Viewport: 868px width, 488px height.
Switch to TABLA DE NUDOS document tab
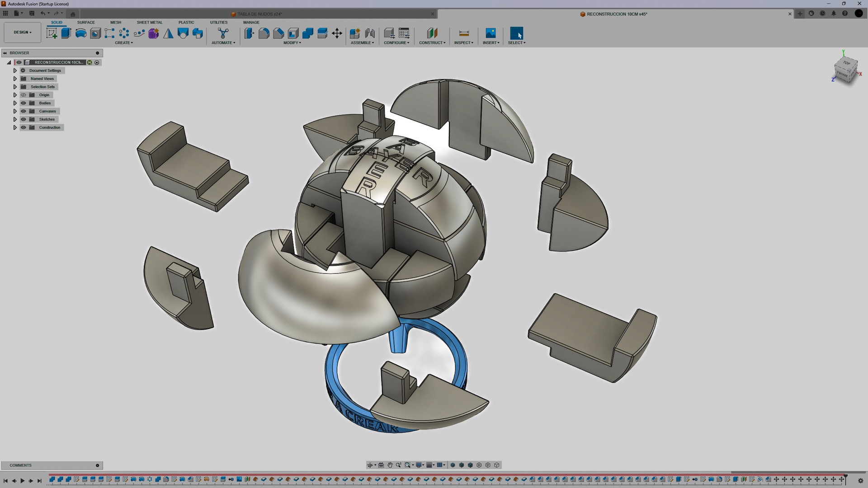coord(259,14)
